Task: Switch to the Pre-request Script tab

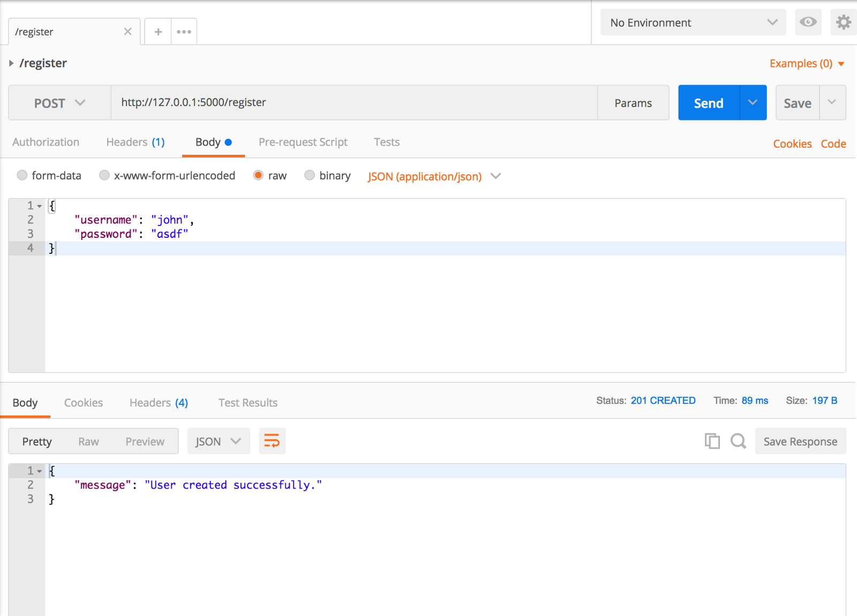Action: pos(303,142)
